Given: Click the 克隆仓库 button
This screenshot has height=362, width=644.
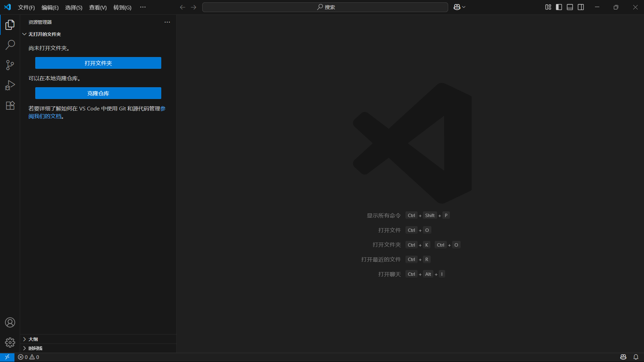Looking at the screenshot, I should 98,93.
